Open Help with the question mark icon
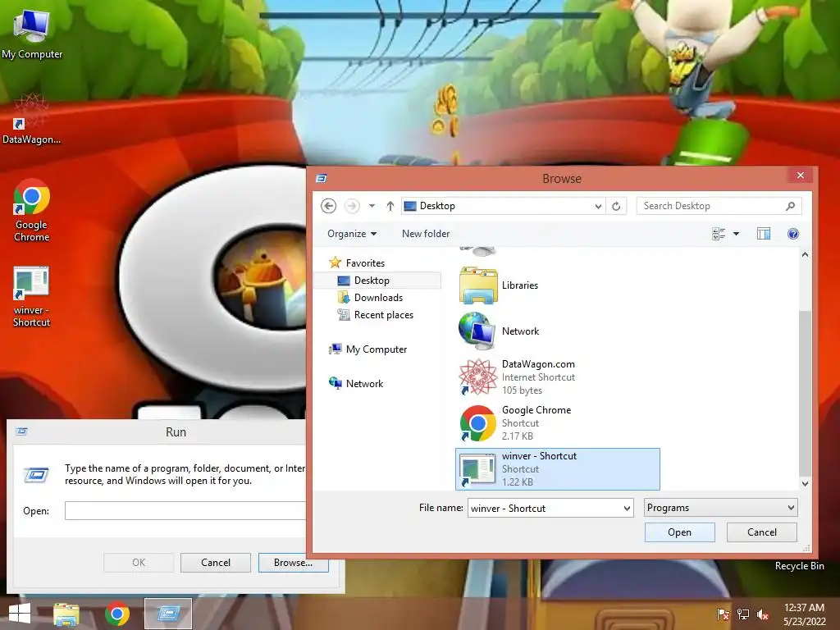 [x=793, y=234]
